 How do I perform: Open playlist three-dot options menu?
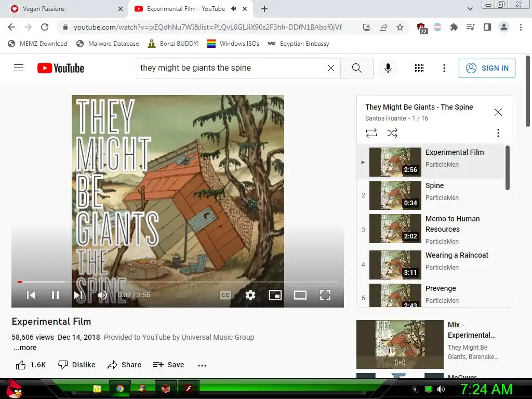tap(498, 132)
